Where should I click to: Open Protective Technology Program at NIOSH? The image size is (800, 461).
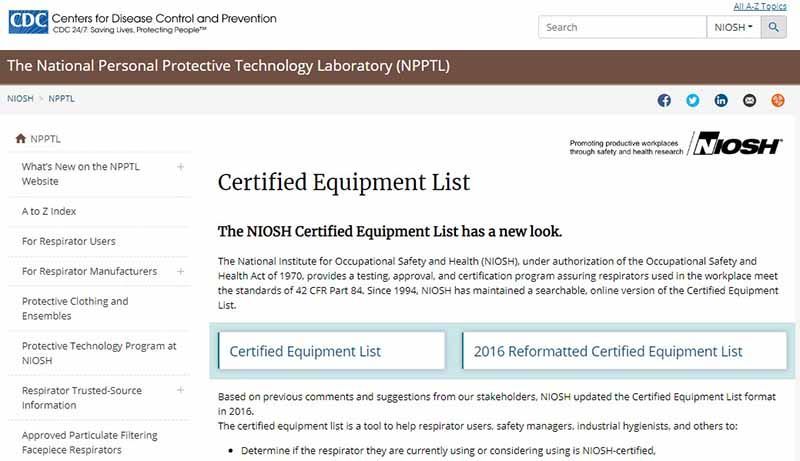pos(99,353)
